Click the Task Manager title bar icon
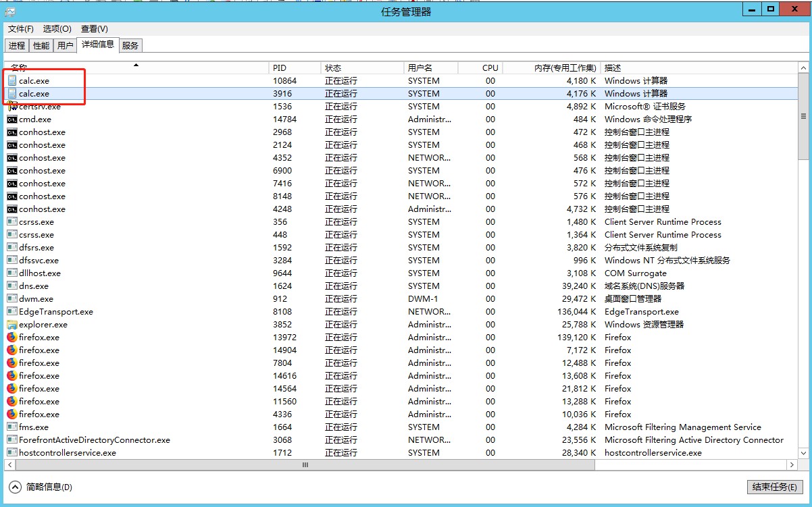 point(10,11)
